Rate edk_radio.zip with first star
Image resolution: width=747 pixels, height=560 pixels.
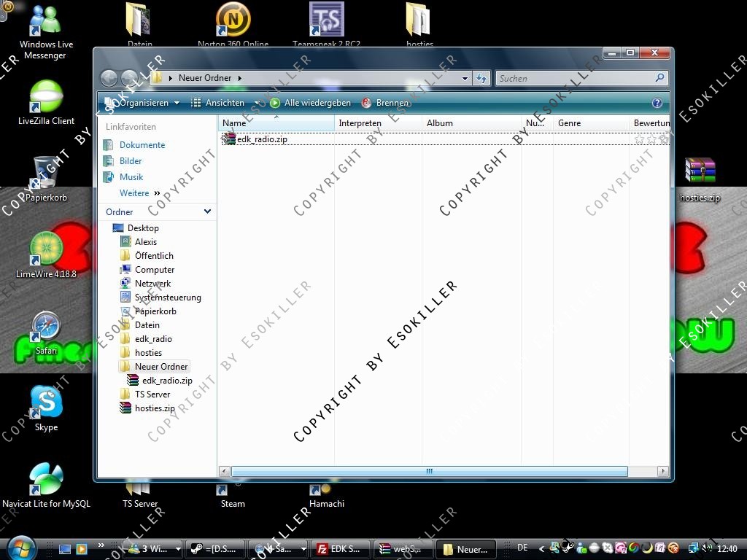tap(639, 139)
